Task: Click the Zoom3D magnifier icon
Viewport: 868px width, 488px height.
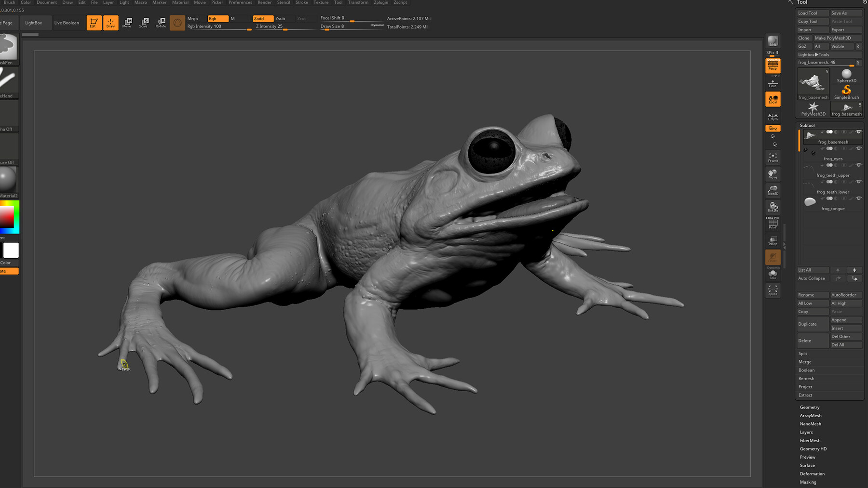Action: point(773,190)
